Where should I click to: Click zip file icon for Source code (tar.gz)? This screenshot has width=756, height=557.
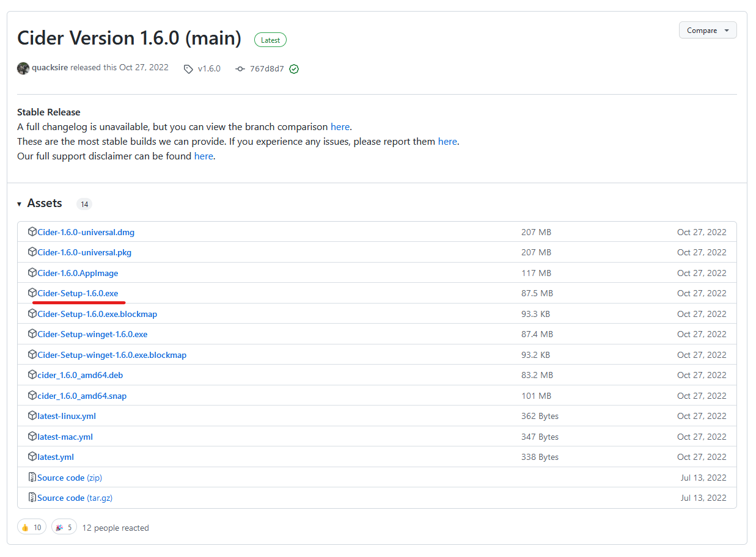click(x=32, y=498)
